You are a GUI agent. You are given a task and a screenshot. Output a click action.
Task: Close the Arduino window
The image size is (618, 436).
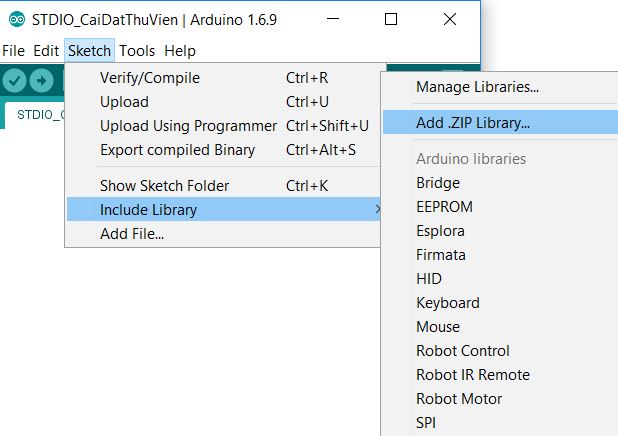click(450, 19)
